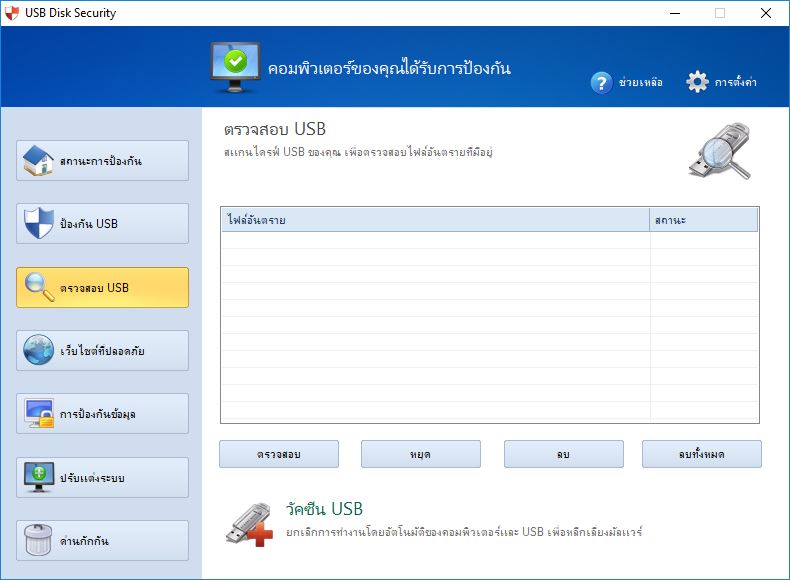The image size is (790, 580).
Task: Click the ตรวจสอบ USB page heading
Action: [275, 130]
